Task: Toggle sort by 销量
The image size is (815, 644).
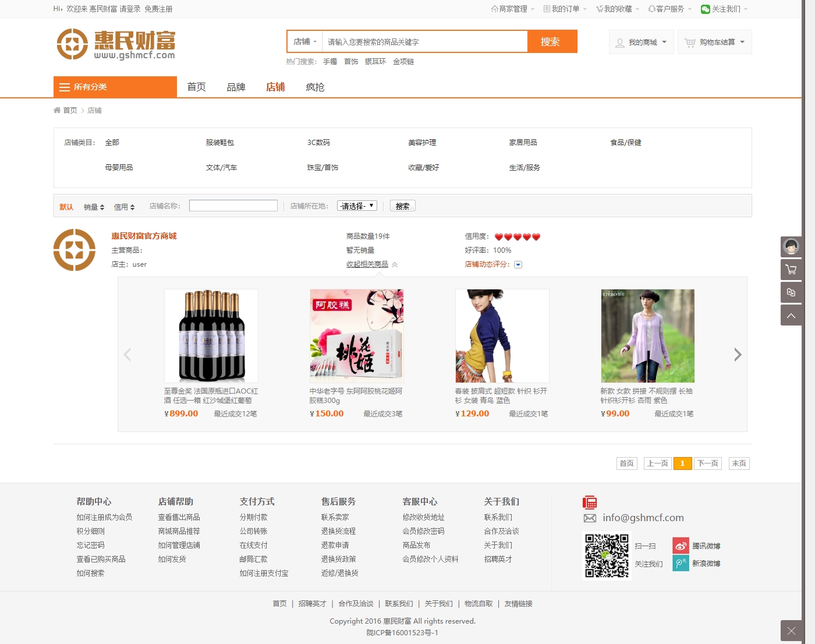Action: point(94,207)
